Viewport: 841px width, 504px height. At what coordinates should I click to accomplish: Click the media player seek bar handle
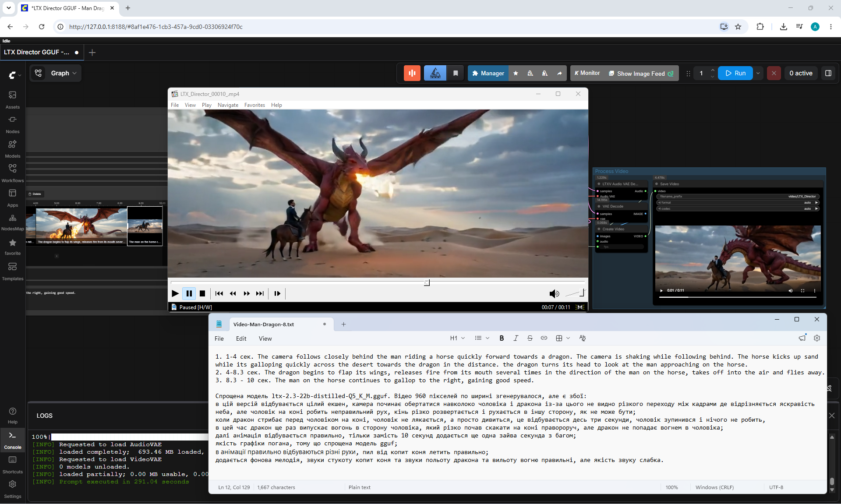click(x=427, y=283)
